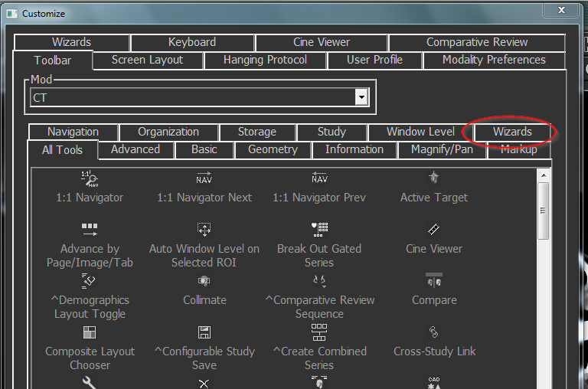
Task: Open the Window Level tools tab
Action: (420, 132)
